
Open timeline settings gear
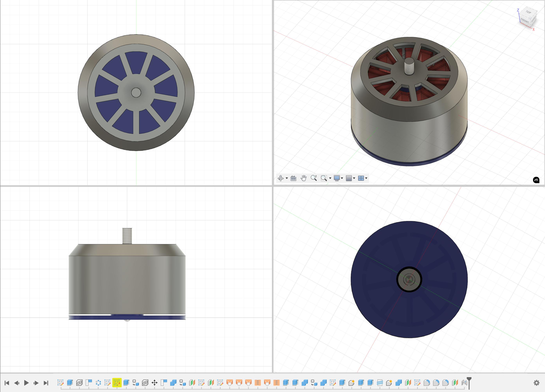[536, 383]
